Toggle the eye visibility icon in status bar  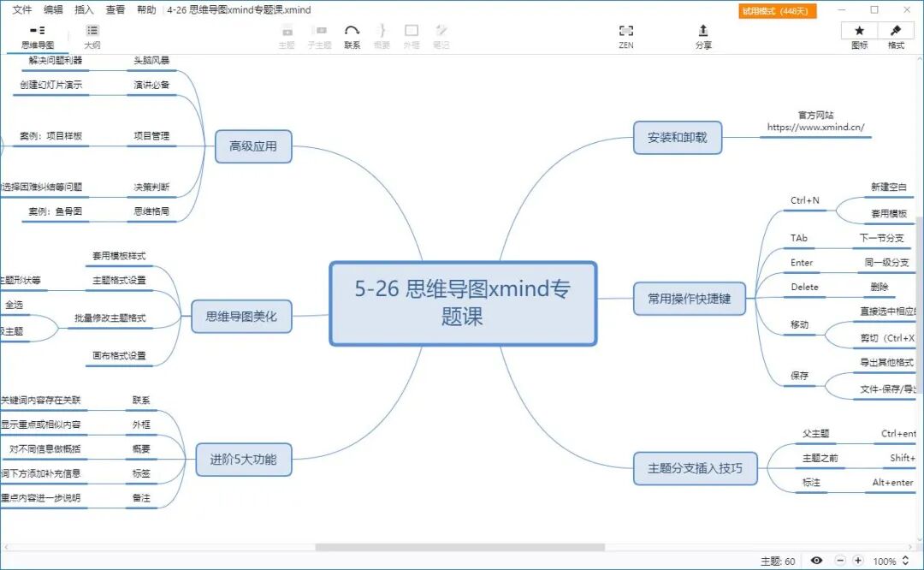(816, 561)
